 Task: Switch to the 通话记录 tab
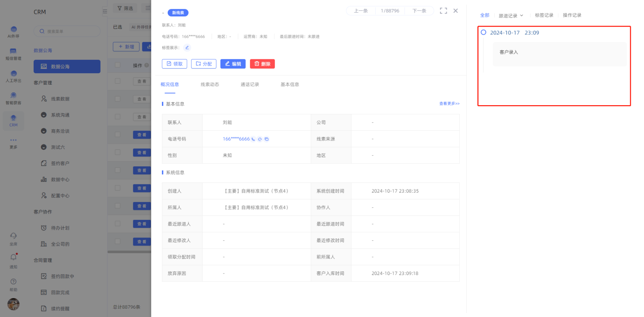(250, 85)
